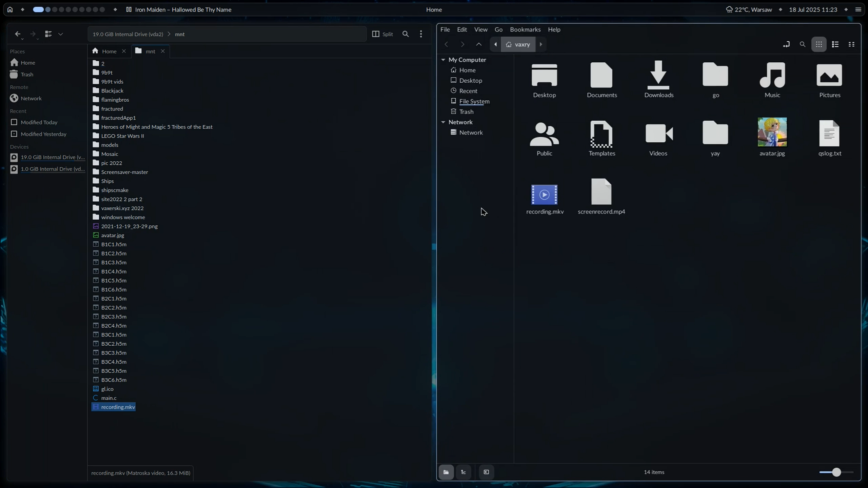The width and height of the screenshot is (868, 488).
Task: Adjust the icon zoom slider
Action: pyautogui.click(x=836, y=472)
